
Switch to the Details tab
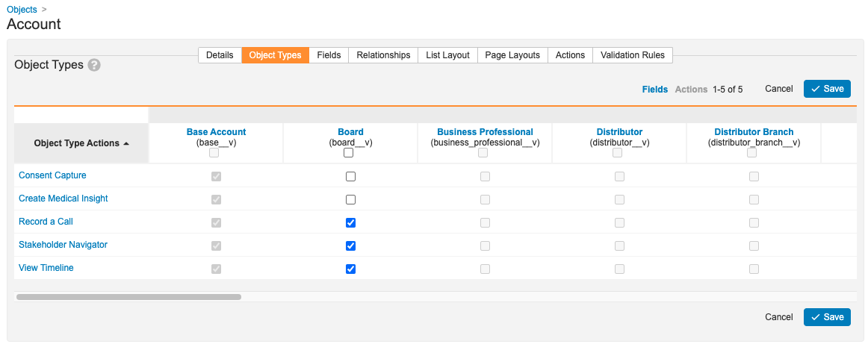220,55
